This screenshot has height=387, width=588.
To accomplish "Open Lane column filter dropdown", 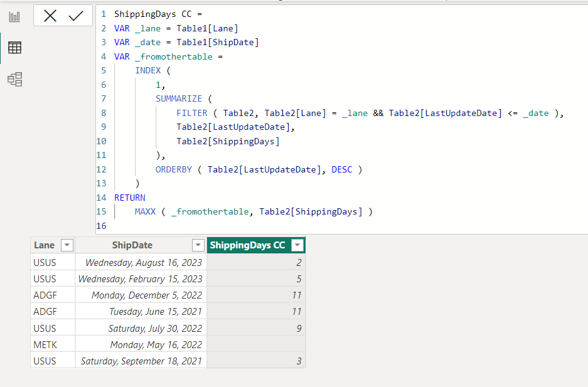I will pos(67,245).
